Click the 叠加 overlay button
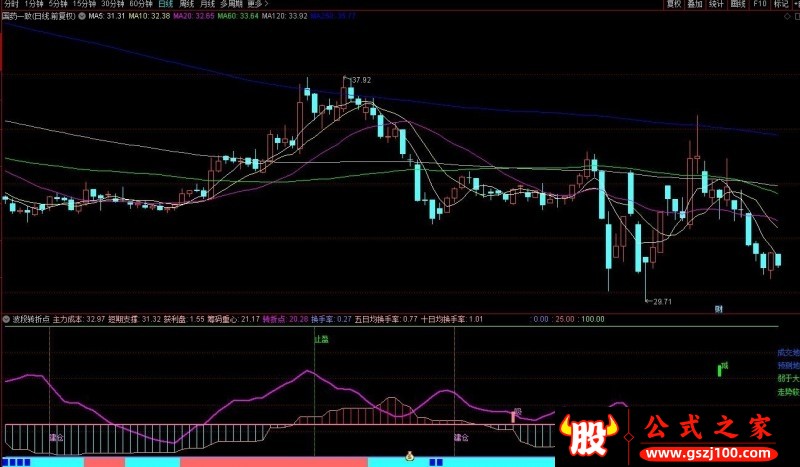 [695, 4]
